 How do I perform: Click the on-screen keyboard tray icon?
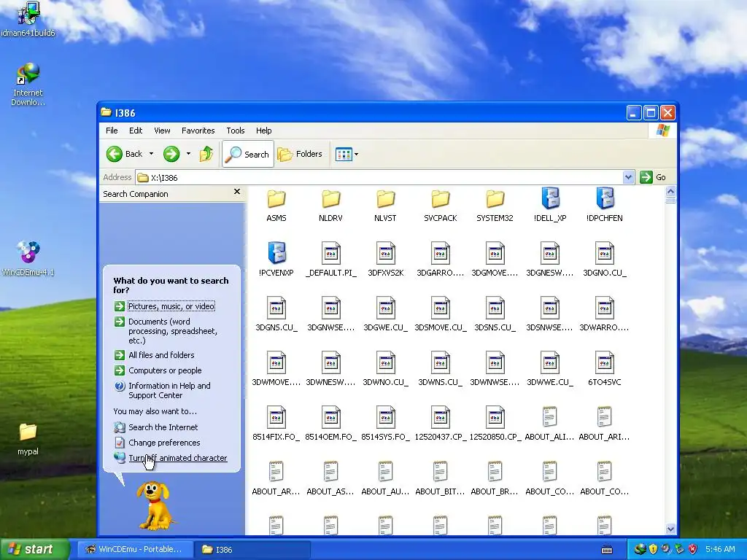(607, 550)
